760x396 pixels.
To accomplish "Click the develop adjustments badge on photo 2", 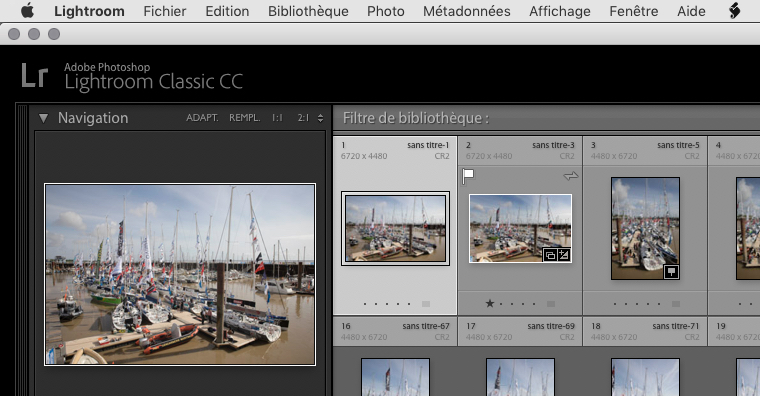I will [x=564, y=254].
